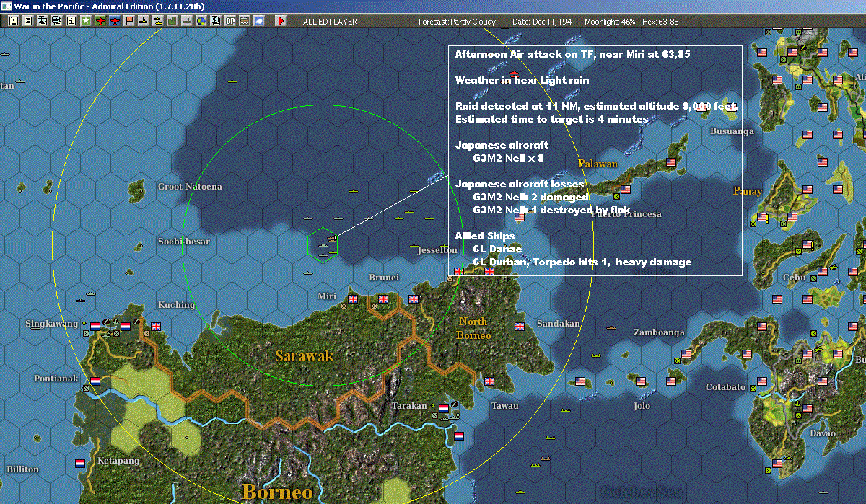Click the Dutch flag at Pontianak

click(95, 381)
